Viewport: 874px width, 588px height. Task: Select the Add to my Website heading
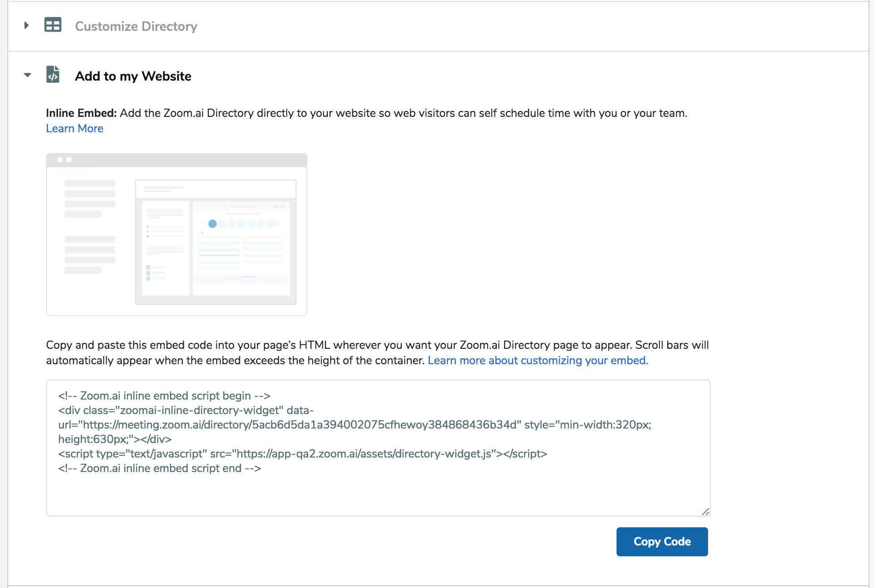(133, 76)
